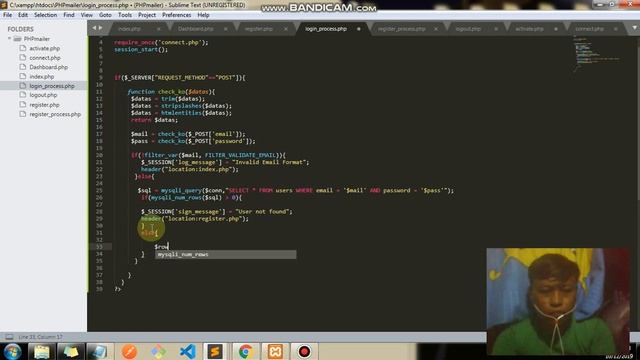Open the Tools menu
640x360 pixels.
point(125,15)
